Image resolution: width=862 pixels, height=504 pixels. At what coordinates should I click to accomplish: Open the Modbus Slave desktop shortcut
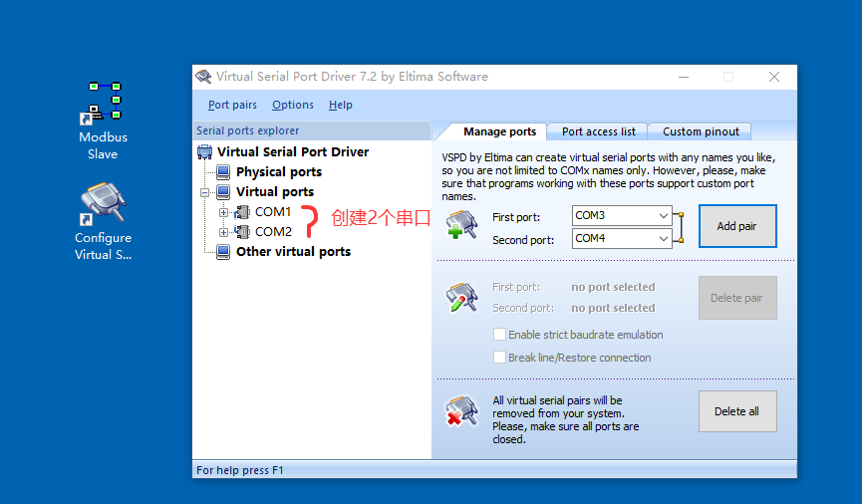(x=103, y=121)
